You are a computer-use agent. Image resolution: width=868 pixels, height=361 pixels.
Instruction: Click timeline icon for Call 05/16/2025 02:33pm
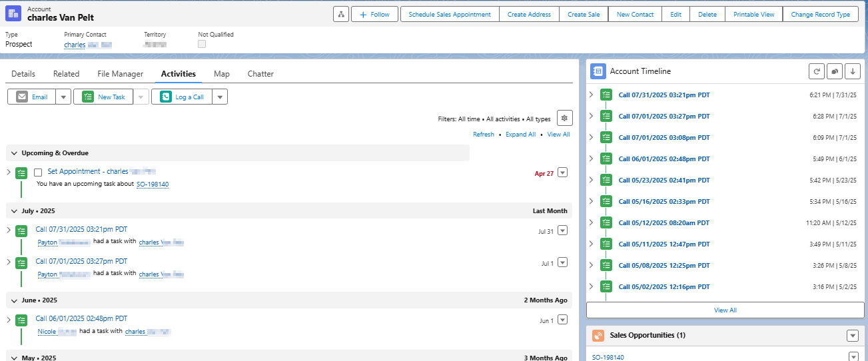click(606, 201)
